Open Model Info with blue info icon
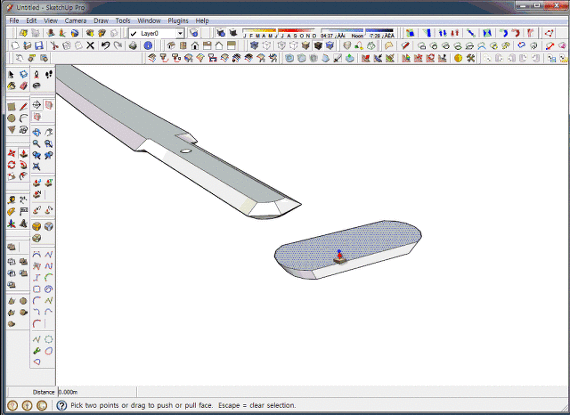 click(148, 45)
